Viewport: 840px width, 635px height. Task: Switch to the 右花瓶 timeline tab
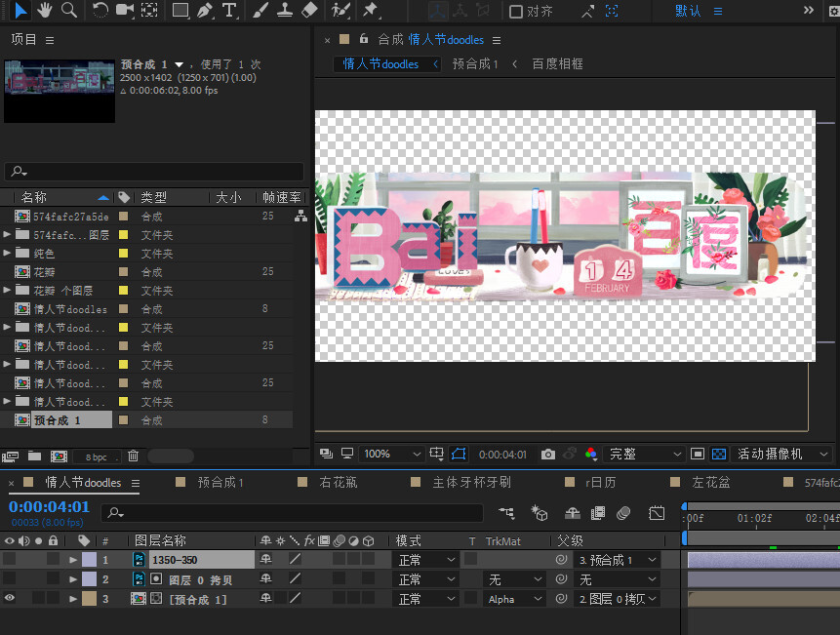tap(338, 483)
